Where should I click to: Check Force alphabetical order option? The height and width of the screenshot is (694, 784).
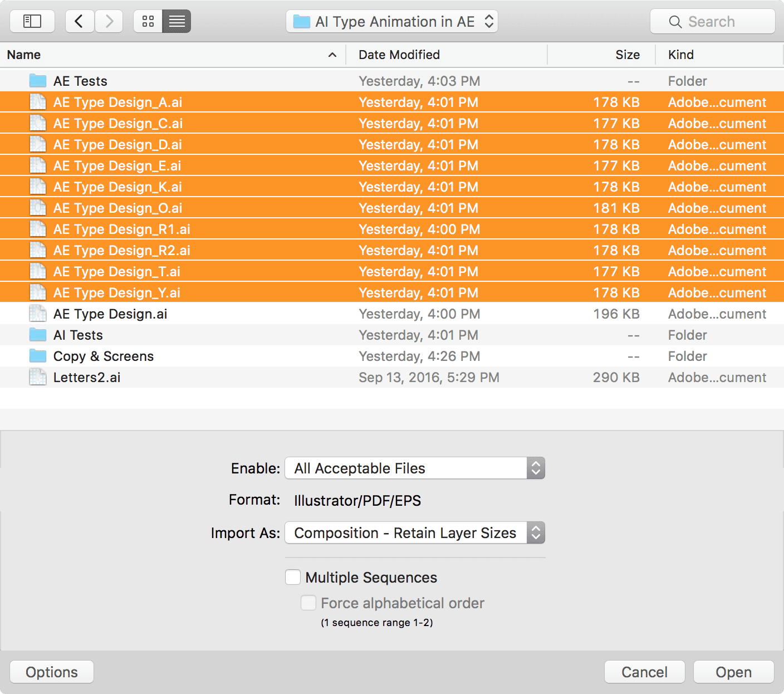(308, 603)
